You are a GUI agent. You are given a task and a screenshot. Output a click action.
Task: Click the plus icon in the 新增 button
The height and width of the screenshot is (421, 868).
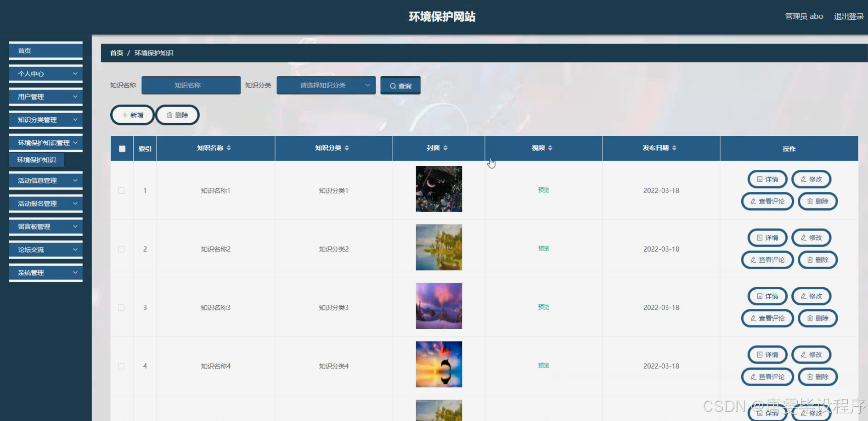(x=124, y=115)
